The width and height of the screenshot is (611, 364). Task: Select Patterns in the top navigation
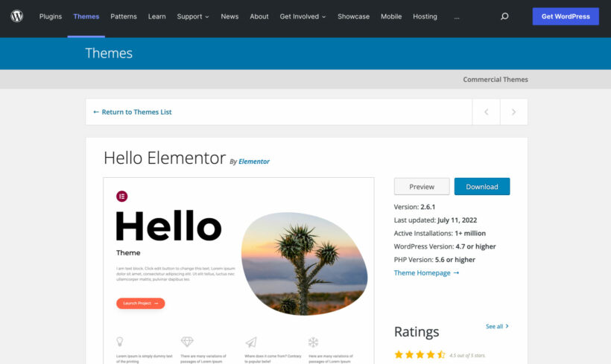[124, 16]
